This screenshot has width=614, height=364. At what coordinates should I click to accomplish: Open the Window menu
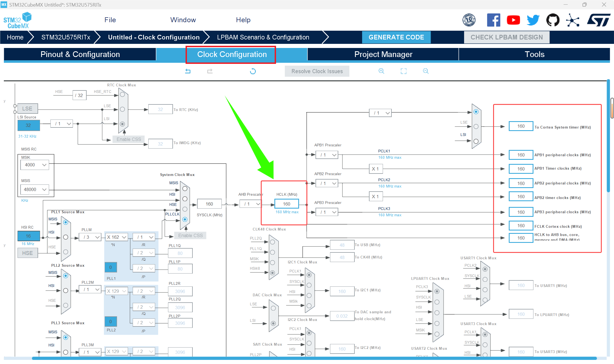pos(183,20)
